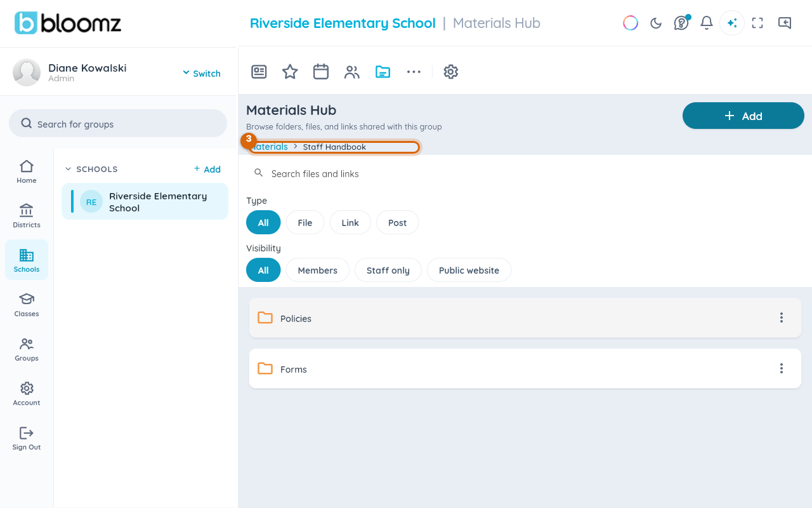The height and width of the screenshot is (508, 812).
Task: Click Sign Out in sidebar
Action: tap(27, 438)
